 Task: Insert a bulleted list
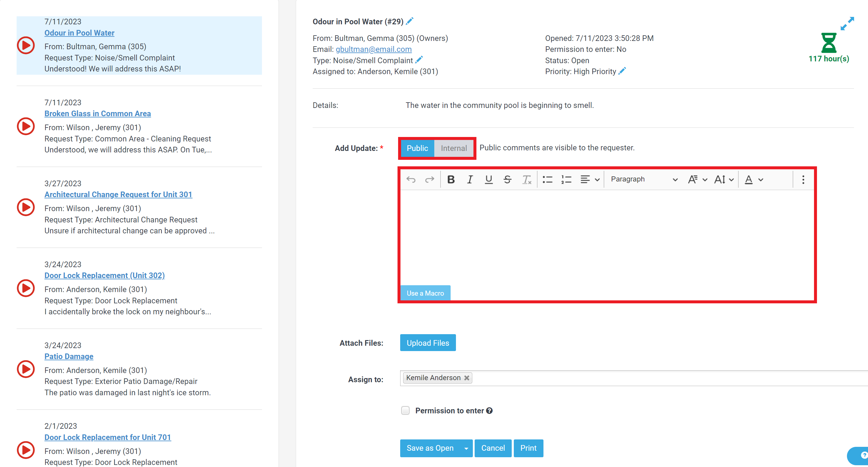coord(547,179)
